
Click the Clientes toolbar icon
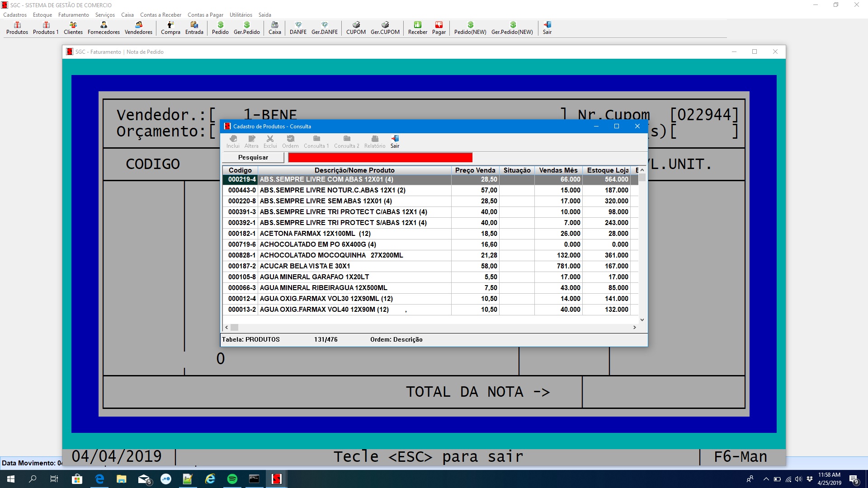click(73, 28)
